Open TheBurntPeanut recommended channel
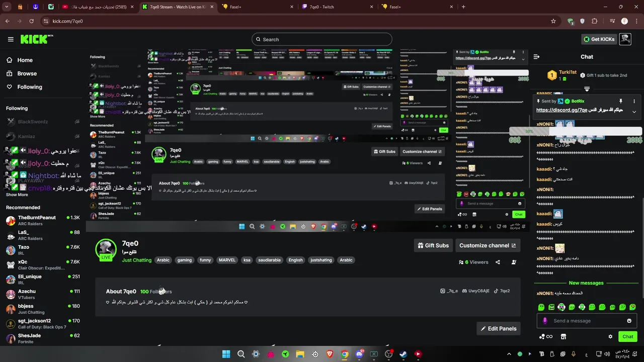Viewport: 644px width, 362px height. coord(43,220)
